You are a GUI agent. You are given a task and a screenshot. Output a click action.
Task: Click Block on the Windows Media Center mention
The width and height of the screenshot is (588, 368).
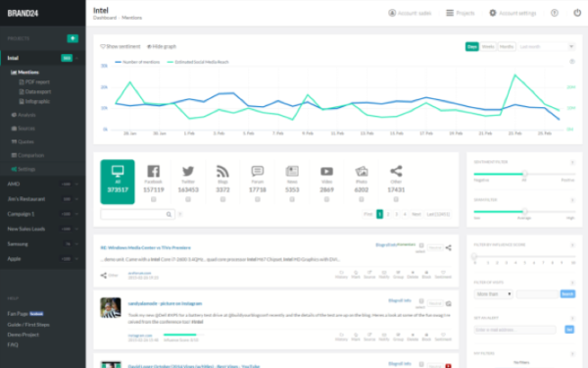pos(426,275)
